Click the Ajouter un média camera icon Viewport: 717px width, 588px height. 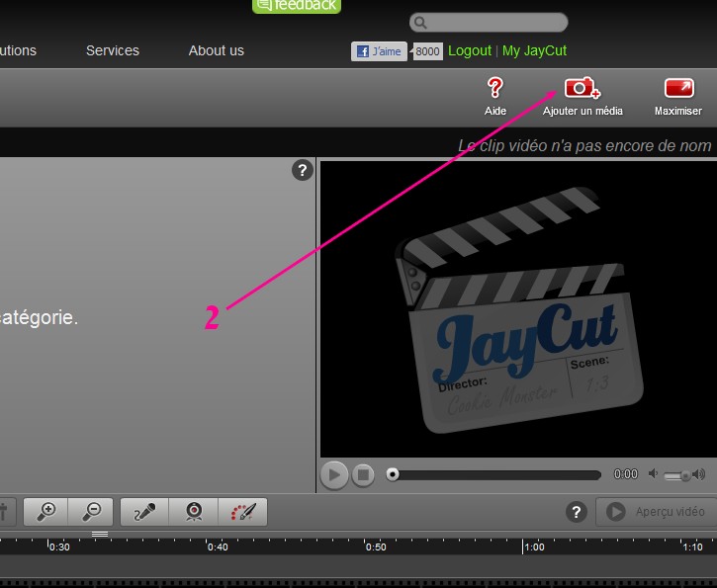click(x=583, y=88)
